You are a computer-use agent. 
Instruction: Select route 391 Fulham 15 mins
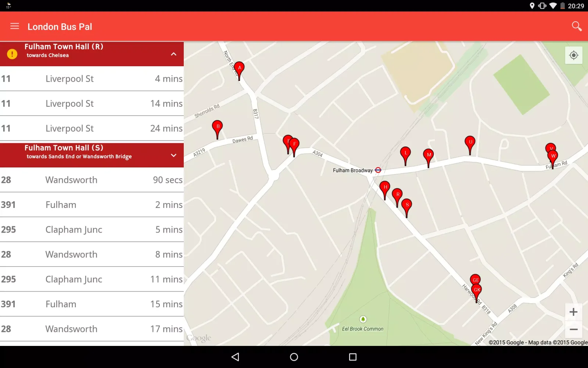point(92,304)
